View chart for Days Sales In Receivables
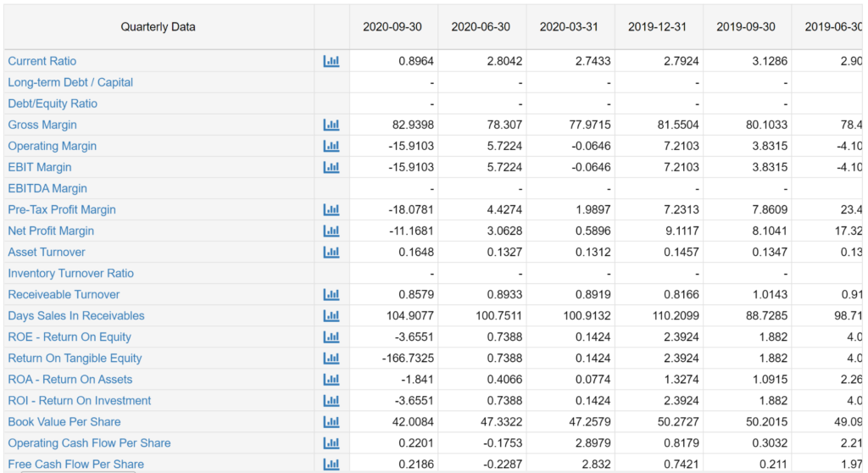Screen dimensions: 868x473 tap(331, 315)
